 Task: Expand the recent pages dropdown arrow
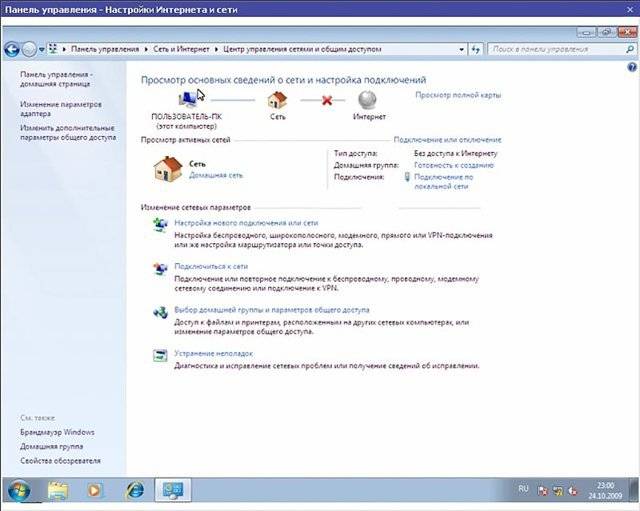(x=41, y=48)
